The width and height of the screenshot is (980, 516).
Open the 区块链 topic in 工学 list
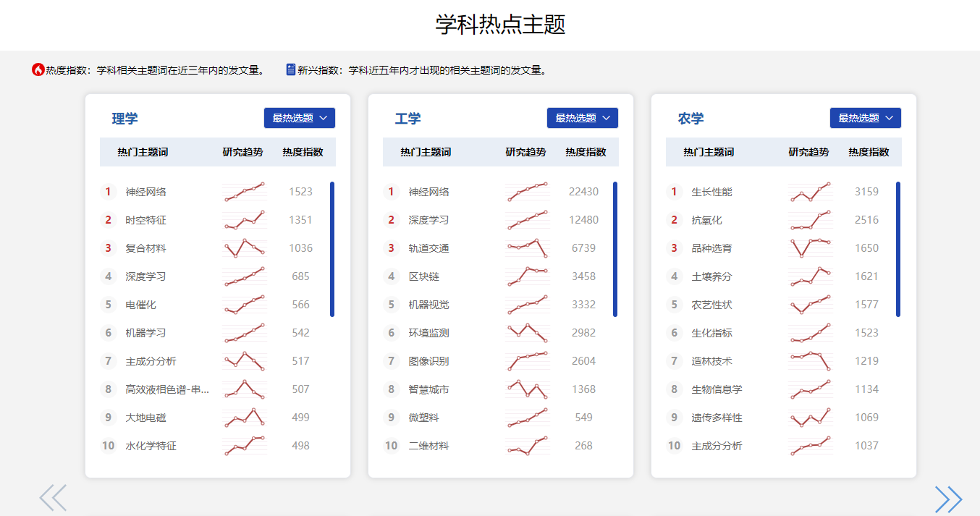pos(423,276)
